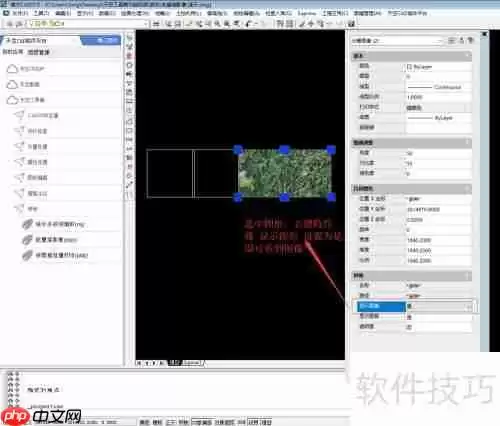500x426 pixels.
Task: Click the Undo arrow icon in top toolbar
Action: pos(249,24)
